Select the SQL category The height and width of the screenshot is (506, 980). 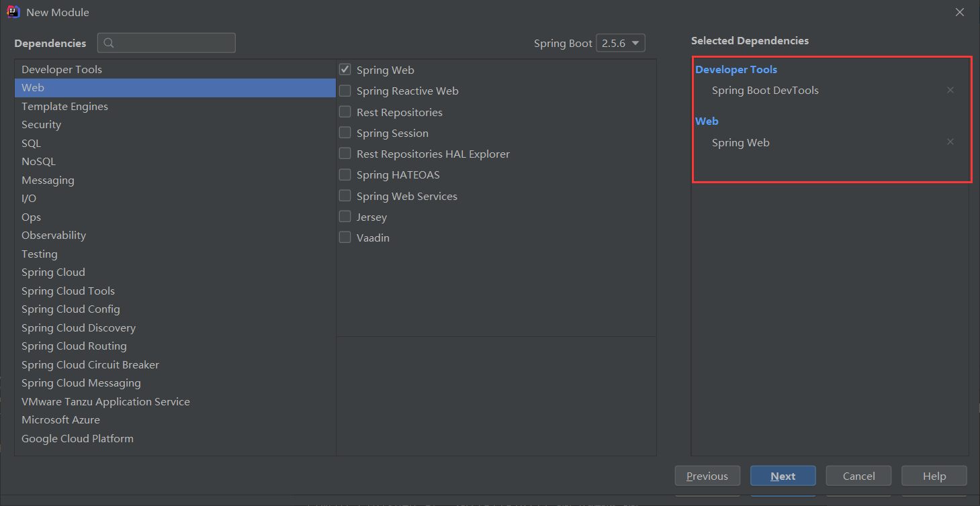(x=175, y=143)
